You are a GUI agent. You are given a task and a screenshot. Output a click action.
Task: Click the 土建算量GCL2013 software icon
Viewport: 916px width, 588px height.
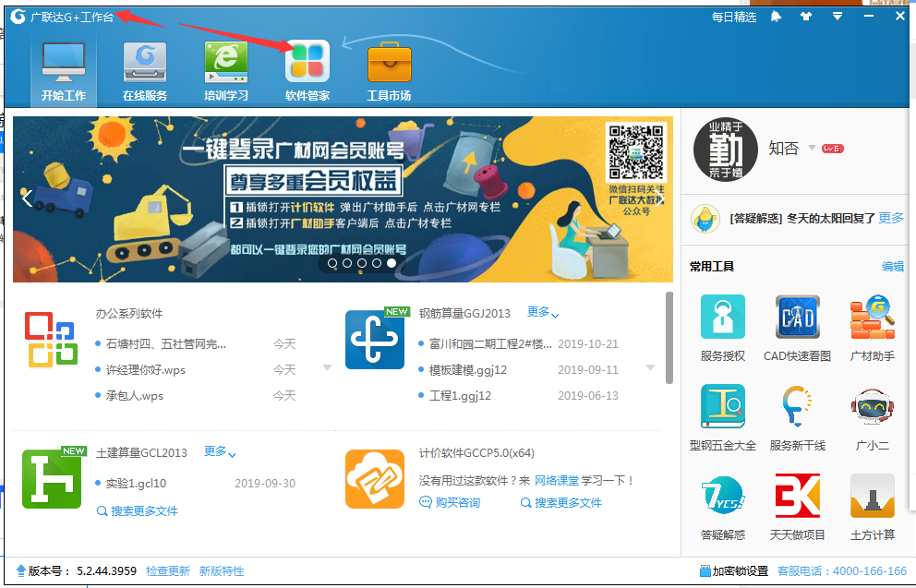[52, 479]
